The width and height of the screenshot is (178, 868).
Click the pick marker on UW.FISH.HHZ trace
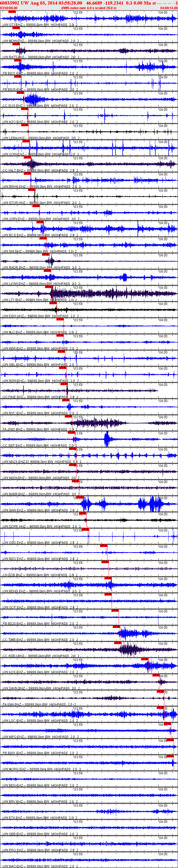click(x=53, y=303)
